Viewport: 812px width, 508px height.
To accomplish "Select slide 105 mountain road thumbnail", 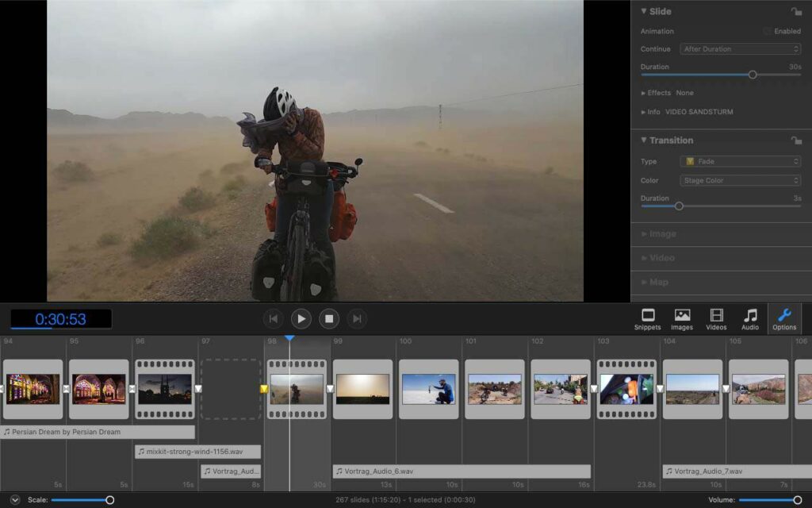I will (759, 389).
